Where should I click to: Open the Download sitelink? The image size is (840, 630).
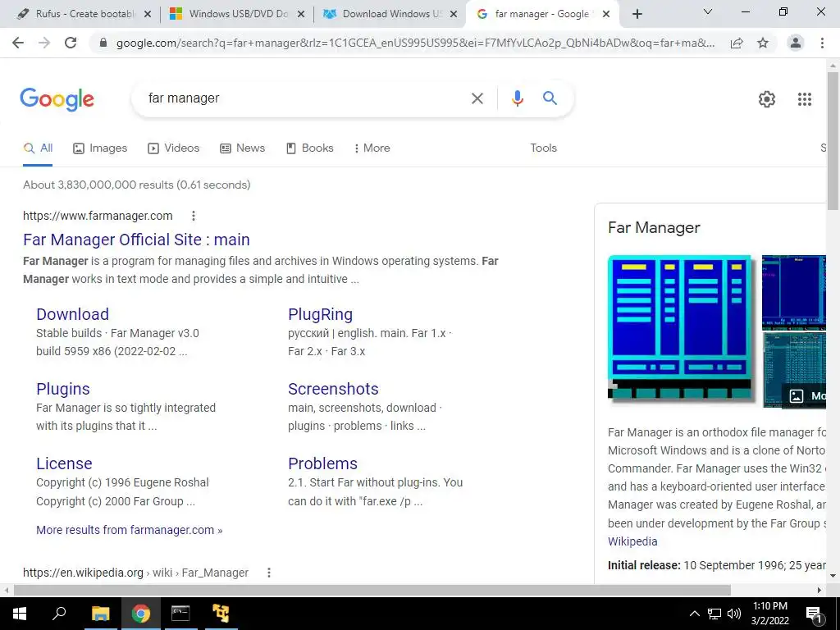coord(72,314)
